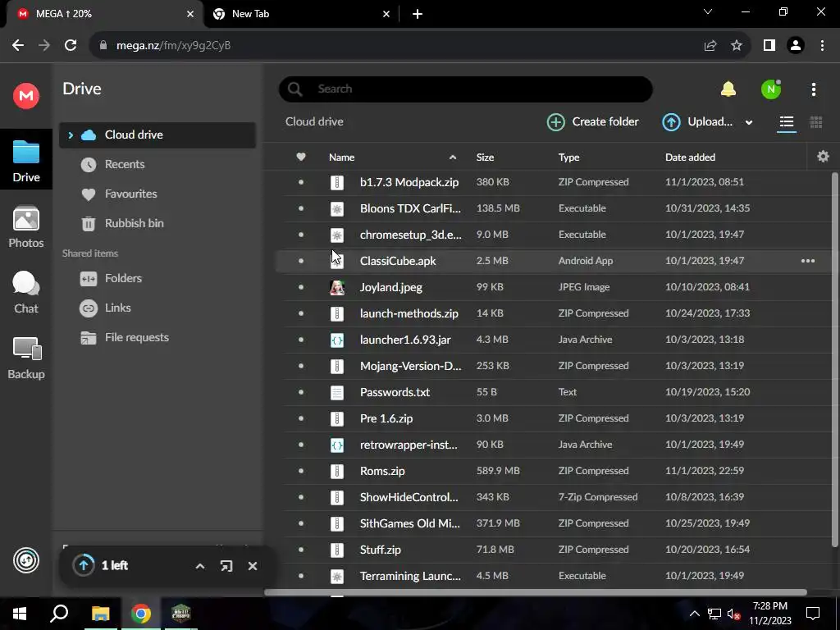Viewport: 840px width, 630px height.
Task: Sort by Date added column
Action: point(690,157)
